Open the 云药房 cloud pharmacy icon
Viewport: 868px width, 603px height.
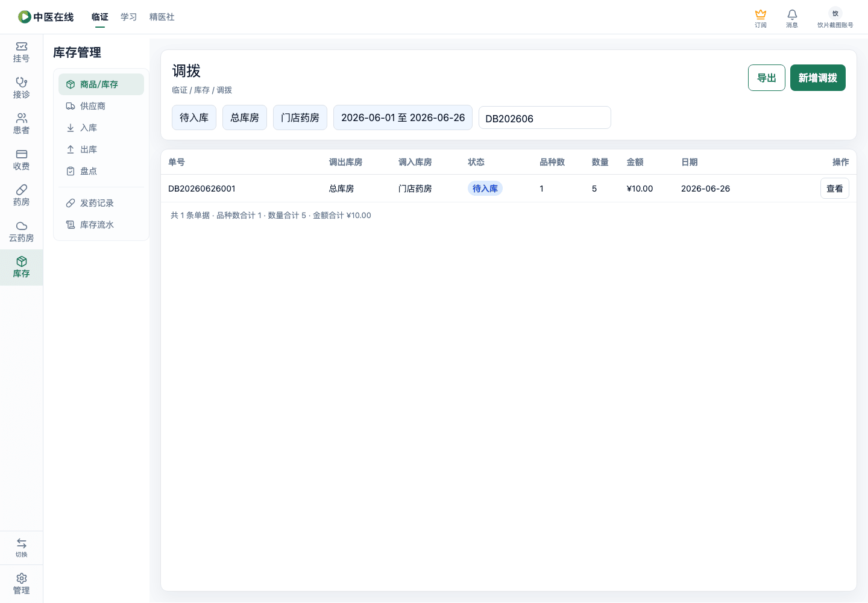tap(22, 226)
